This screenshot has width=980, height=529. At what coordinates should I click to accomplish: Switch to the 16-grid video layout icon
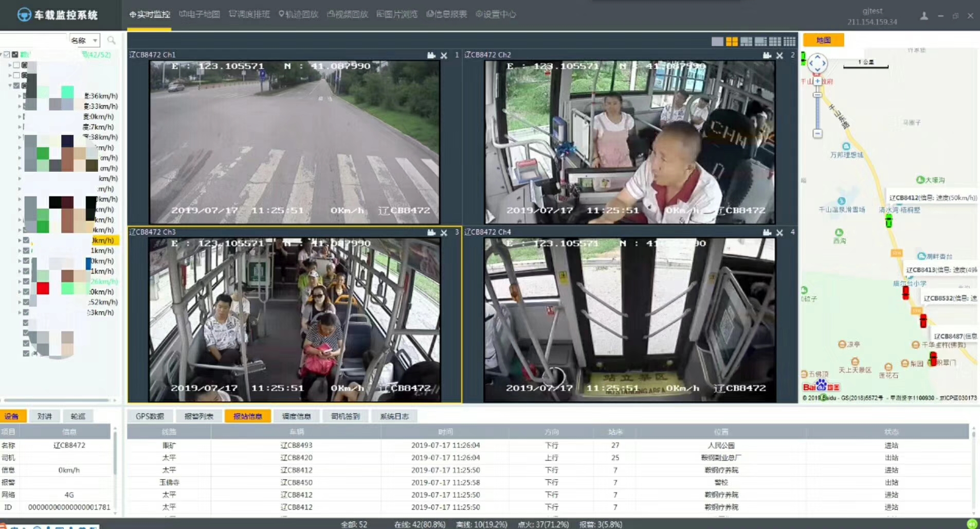[789, 42]
